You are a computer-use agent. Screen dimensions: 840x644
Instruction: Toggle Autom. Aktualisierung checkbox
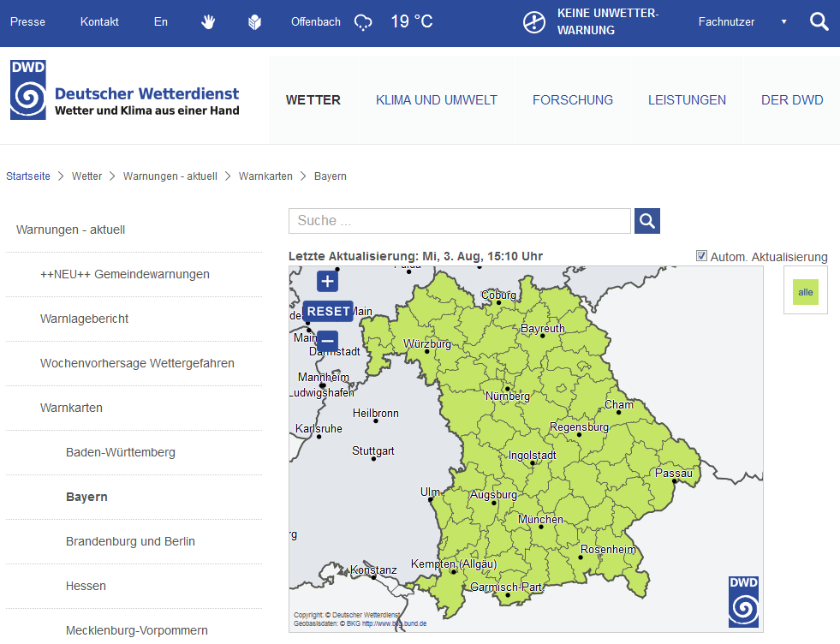point(701,256)
